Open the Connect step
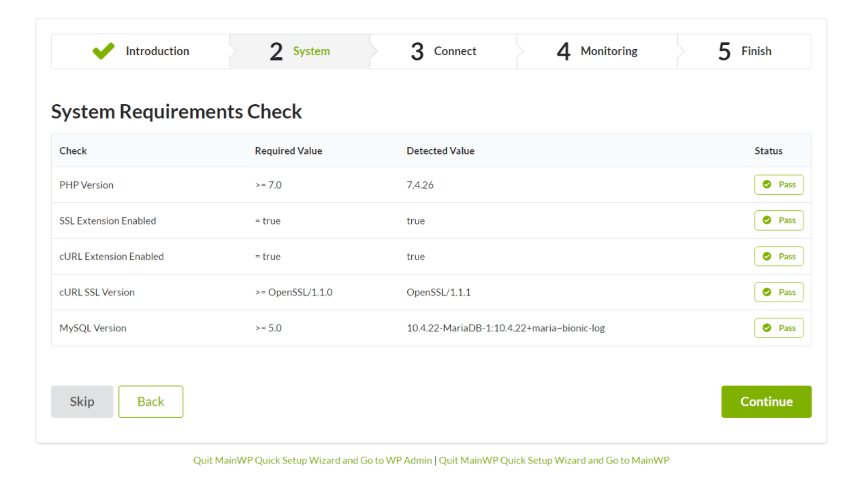Viewport: 868px width, 488px height. click(443, 51)
